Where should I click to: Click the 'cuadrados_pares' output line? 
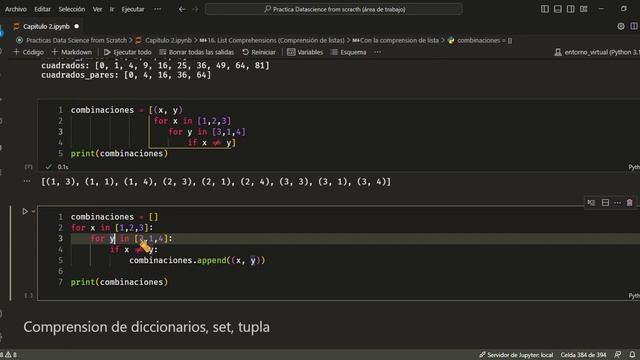126,75
